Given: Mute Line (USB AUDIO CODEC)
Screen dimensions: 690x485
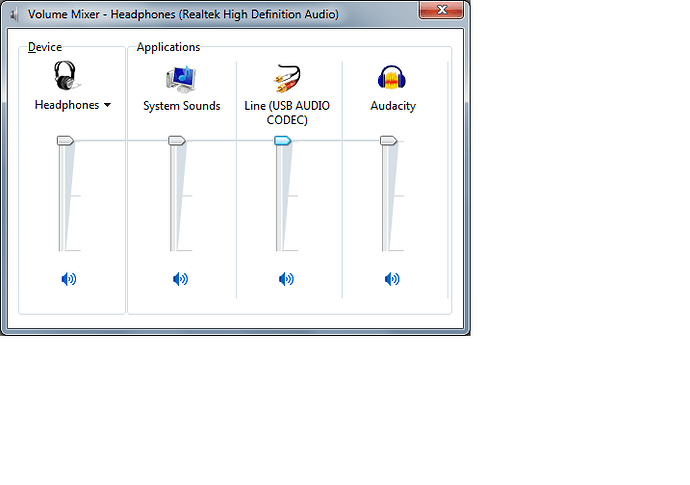Looking at the screenshot, I should click(286, 279).
